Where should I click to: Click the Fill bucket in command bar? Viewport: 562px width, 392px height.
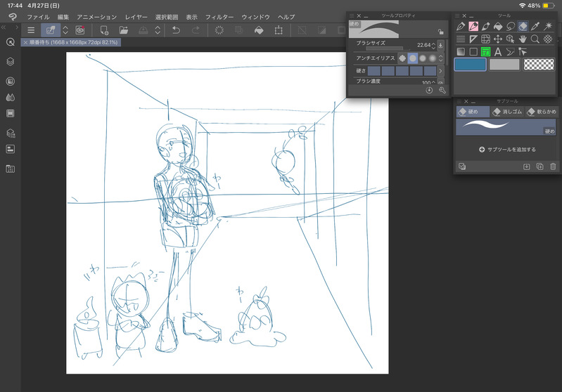tap(259, 30)
